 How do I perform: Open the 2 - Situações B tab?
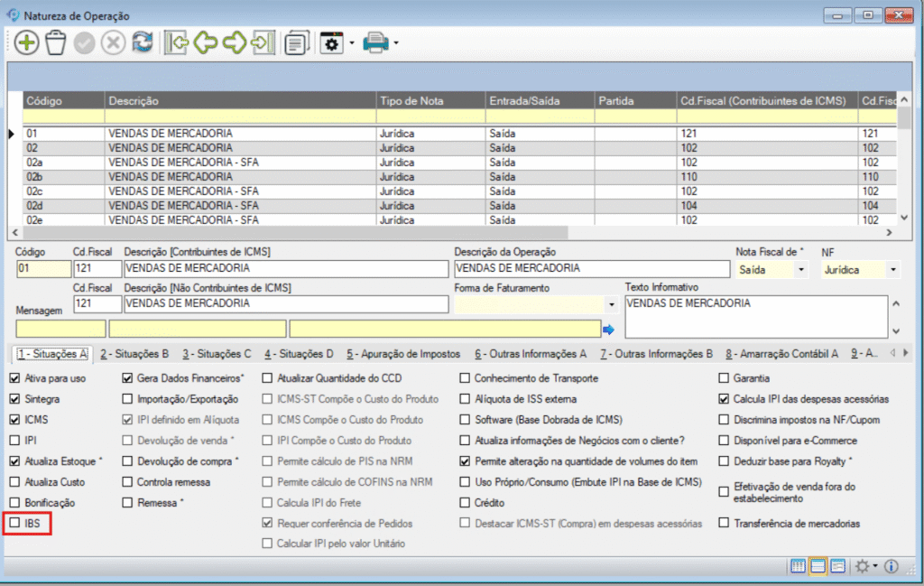134,353
